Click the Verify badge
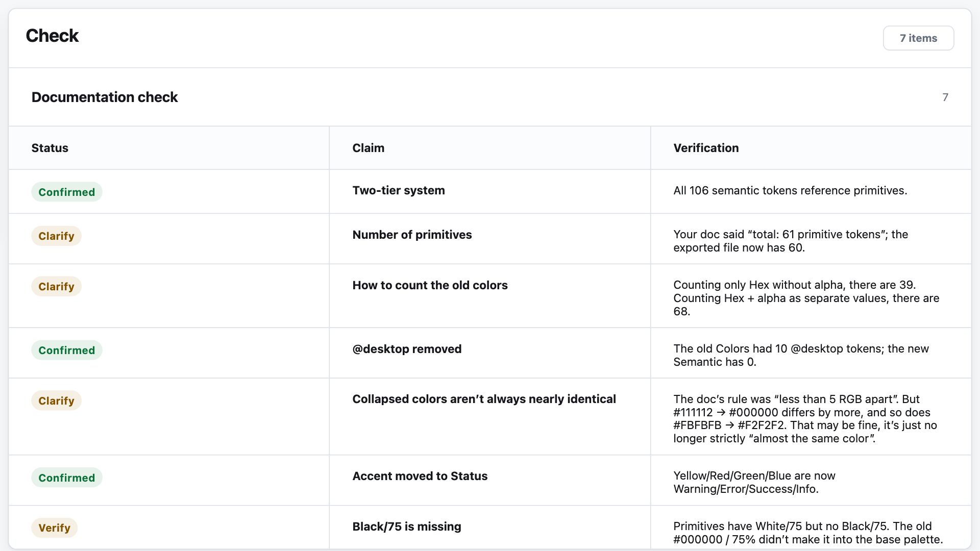This screenshot has height=551, width=980. (x=54, y=528)
